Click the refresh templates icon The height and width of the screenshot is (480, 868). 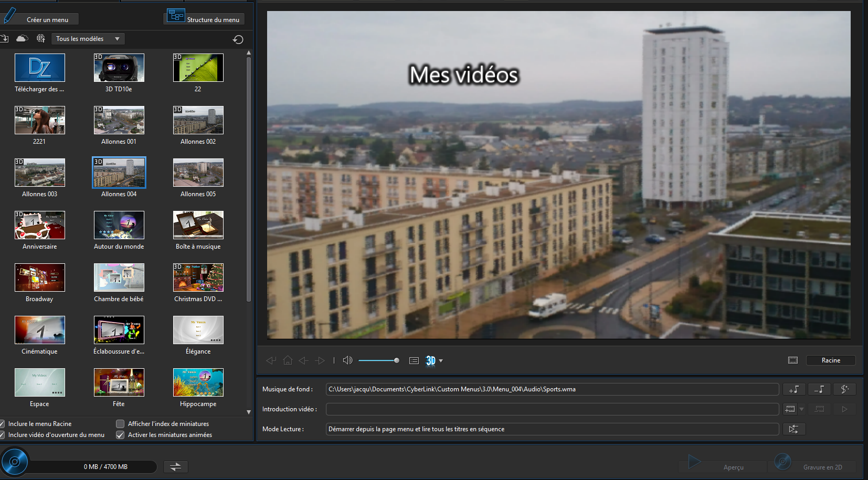(x=238, y=39)
